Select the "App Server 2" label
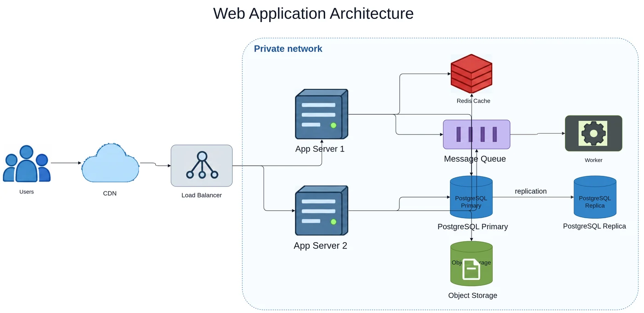Viewport: 644px width, 313px height. click(320, 246)
